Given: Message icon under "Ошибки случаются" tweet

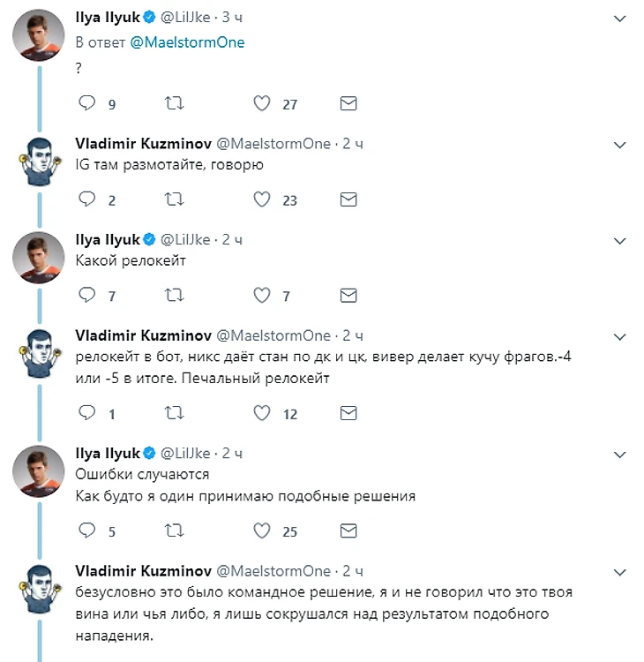Looking at the screenshot, I should pos(348,530).
